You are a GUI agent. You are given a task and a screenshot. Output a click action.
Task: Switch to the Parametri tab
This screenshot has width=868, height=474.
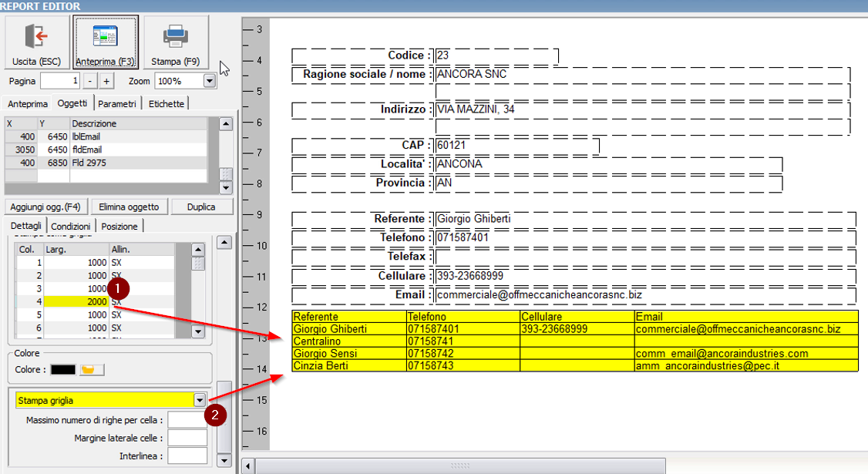point(118,103)
